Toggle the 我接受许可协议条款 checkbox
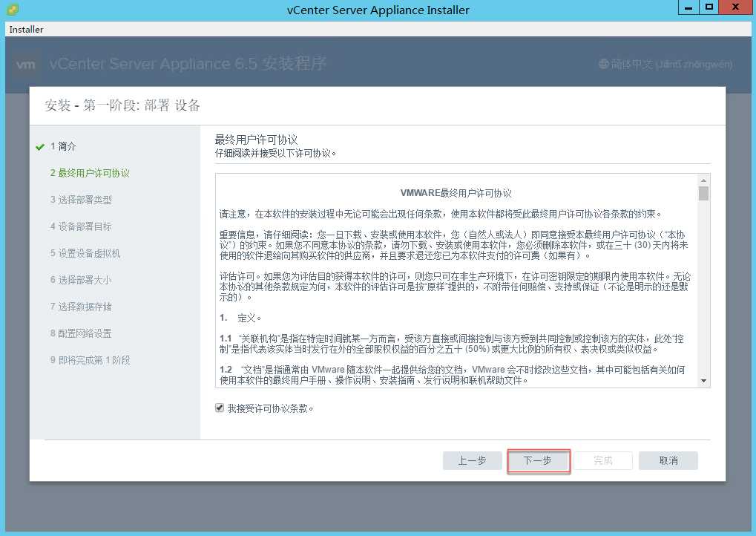This screenshot has width=756, height=536. click(220, 408)
